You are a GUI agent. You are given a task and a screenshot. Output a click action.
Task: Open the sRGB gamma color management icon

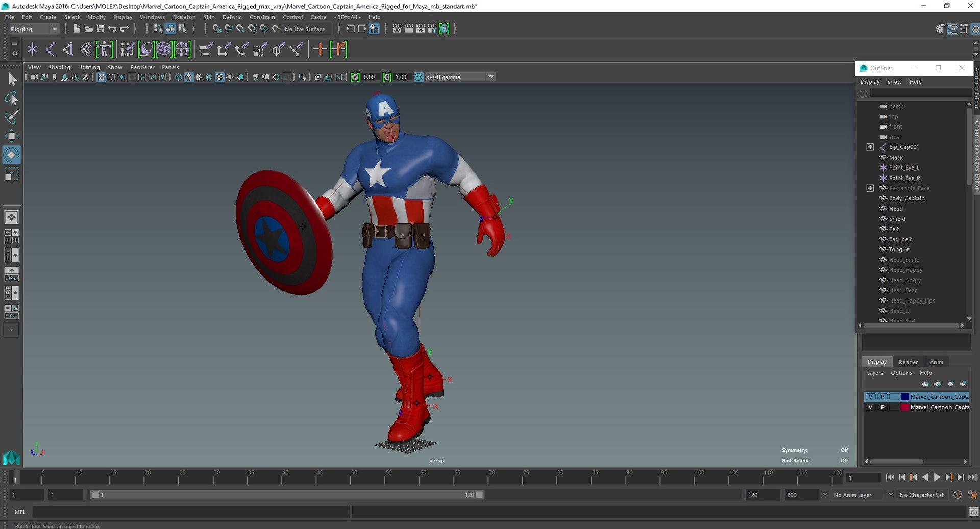pyautogui.click(x=419, y=77)
